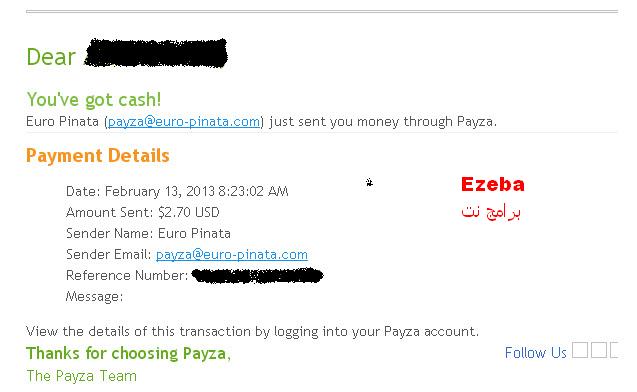Click the You've got cash! heading

coord(94,100)
